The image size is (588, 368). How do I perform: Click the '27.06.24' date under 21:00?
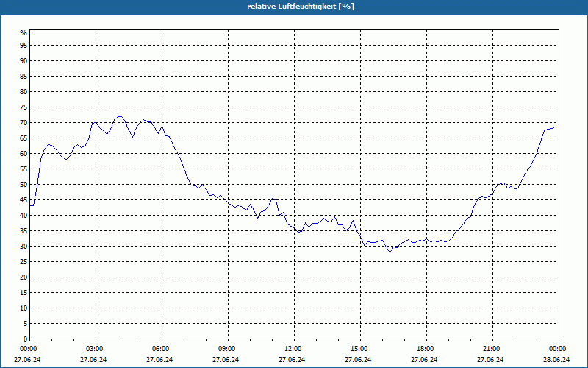(490, 360)
